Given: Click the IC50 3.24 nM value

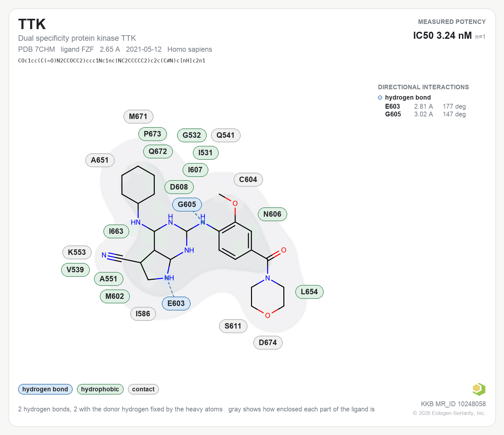Looking at the screenshot, I should click(x=442, y=35).
